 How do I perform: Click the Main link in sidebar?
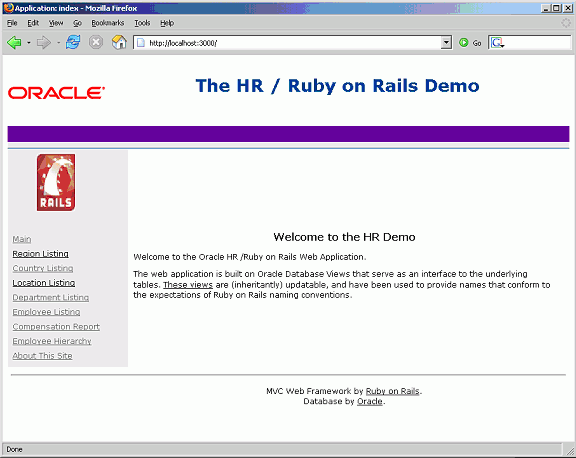click(22, 239)
